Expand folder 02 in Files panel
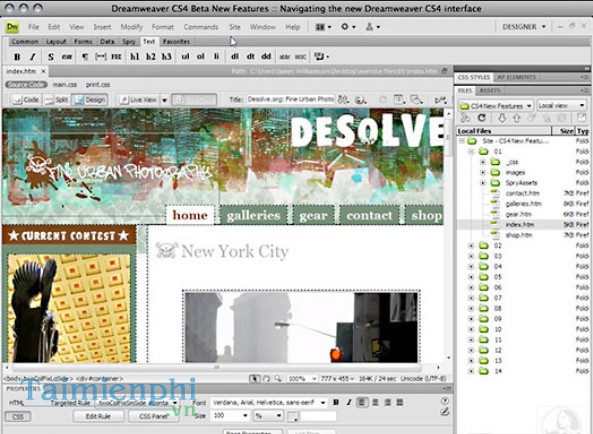593x434 pixels. click(x=471, y=246)
